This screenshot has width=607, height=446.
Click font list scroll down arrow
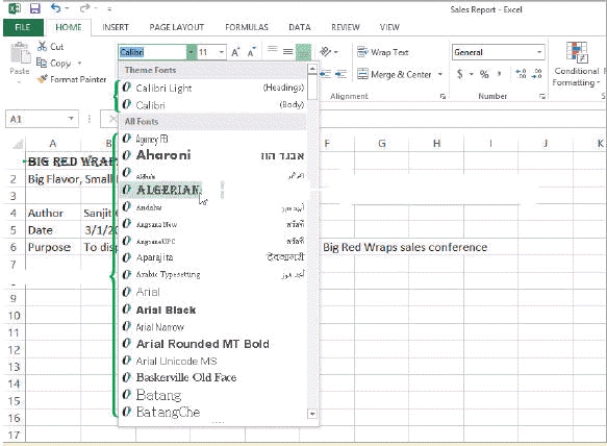(312, 414)
